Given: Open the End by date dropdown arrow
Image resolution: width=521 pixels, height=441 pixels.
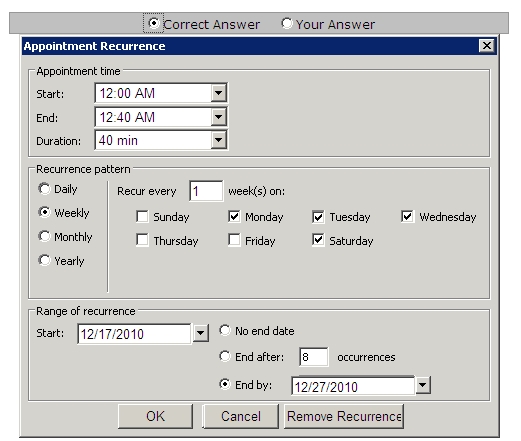Looking at the screenshot, I should 423,385.
